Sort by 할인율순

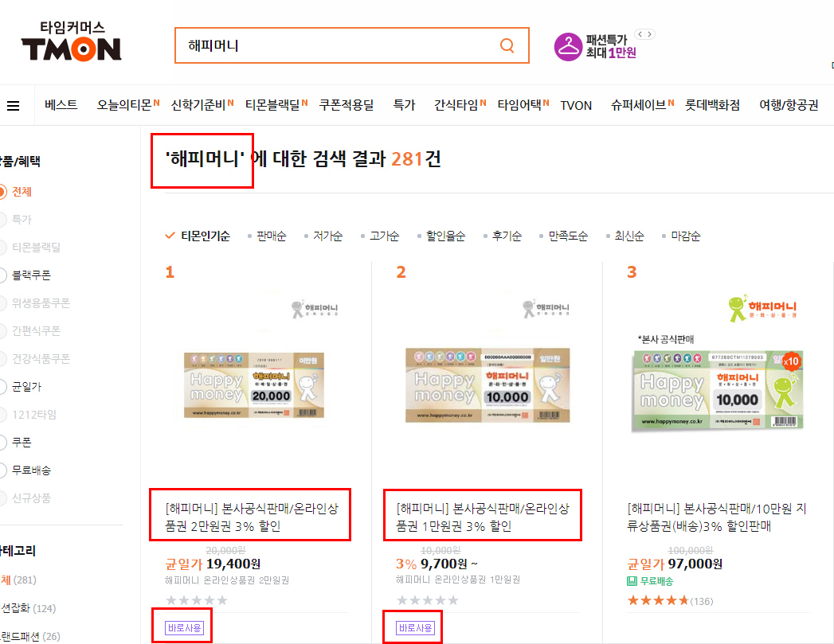(x=445, y=236)
